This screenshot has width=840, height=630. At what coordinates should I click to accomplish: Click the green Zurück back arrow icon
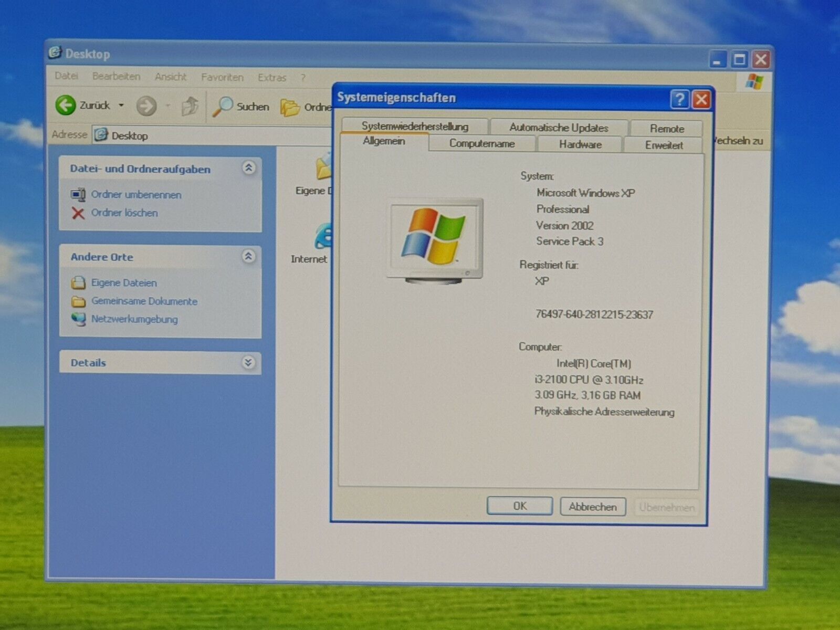tap(66, 105)
